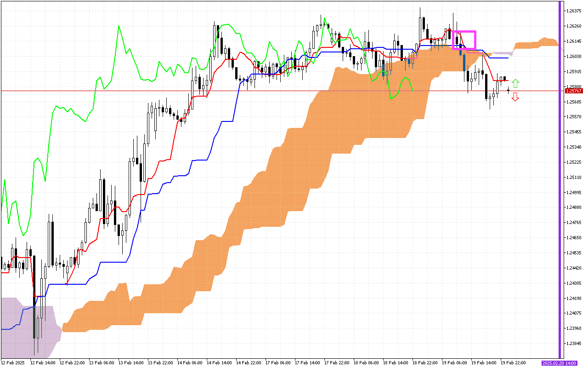Click price level 1.24995 on axis
The width and height of the screenshot is (588, 368).
coord(574,192)
